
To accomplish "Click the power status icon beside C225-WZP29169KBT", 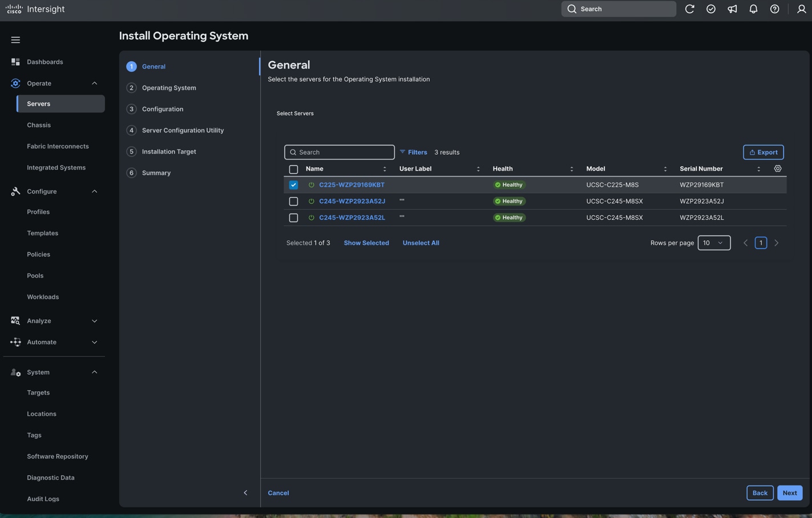I will point(311,184).
